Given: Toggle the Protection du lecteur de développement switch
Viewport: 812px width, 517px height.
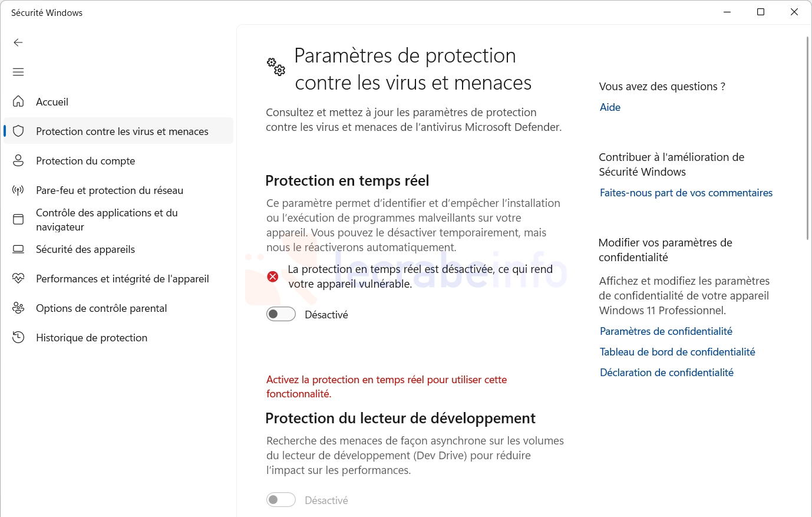Looking at the screenshot, I should [x=281, y=500].
